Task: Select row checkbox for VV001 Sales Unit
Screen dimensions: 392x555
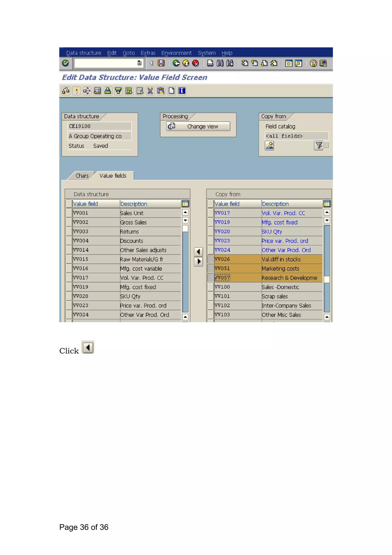Action: pyautogui.click(x=69, y=213)
